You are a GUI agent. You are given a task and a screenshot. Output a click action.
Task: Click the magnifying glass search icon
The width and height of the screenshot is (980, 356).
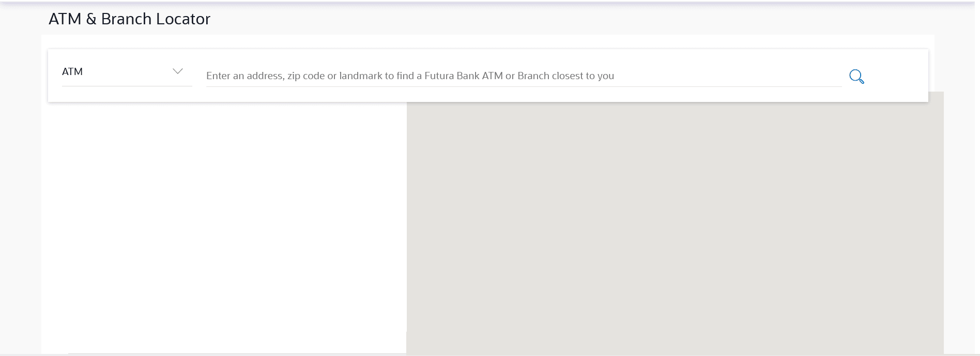click(856, 77)
